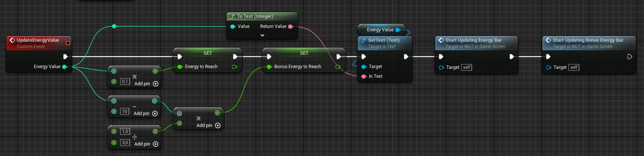
Task: Click Energy Value output pin on event
Action: point(64,67)
